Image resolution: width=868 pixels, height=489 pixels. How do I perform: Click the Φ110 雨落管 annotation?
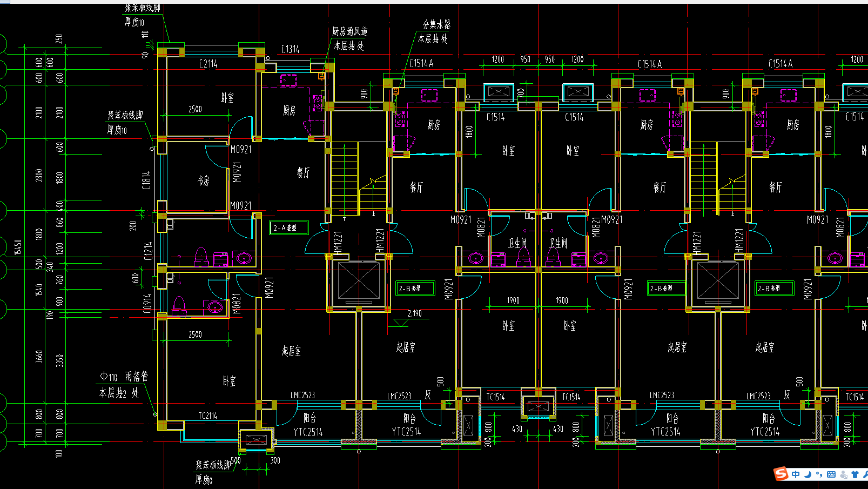(x=124, y=376)
